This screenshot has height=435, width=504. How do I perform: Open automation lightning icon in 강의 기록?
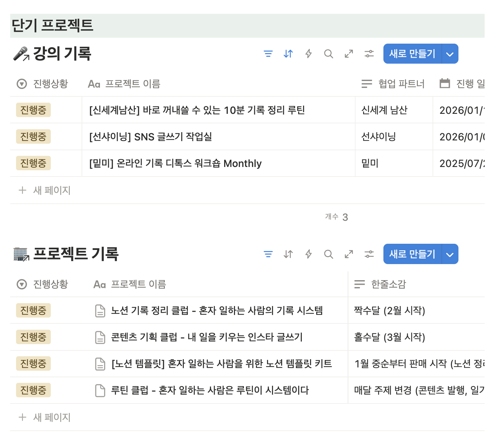pyautogui.click(x=308, y=54)
